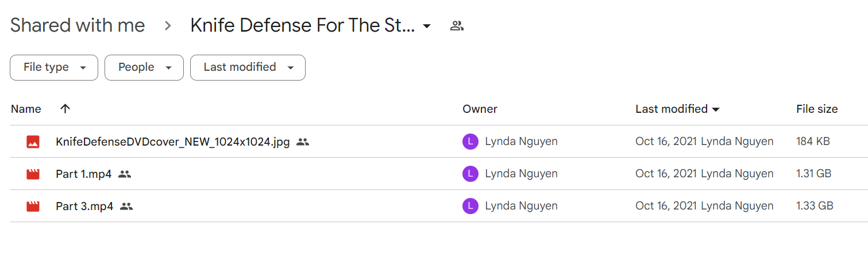Screen dimensions: 868x259
Task: Click the shared icon after KnifeDefenseDVDcover filename
Action: 303,142
